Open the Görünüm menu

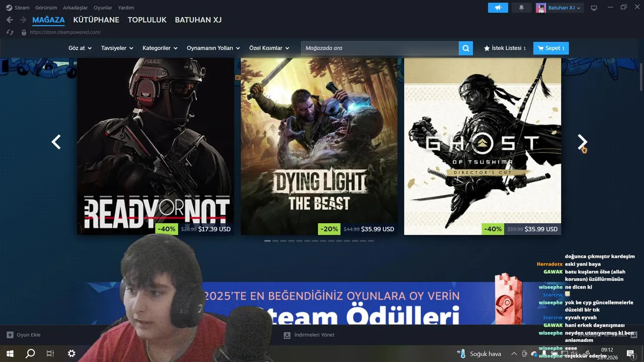tap(46, 8)
